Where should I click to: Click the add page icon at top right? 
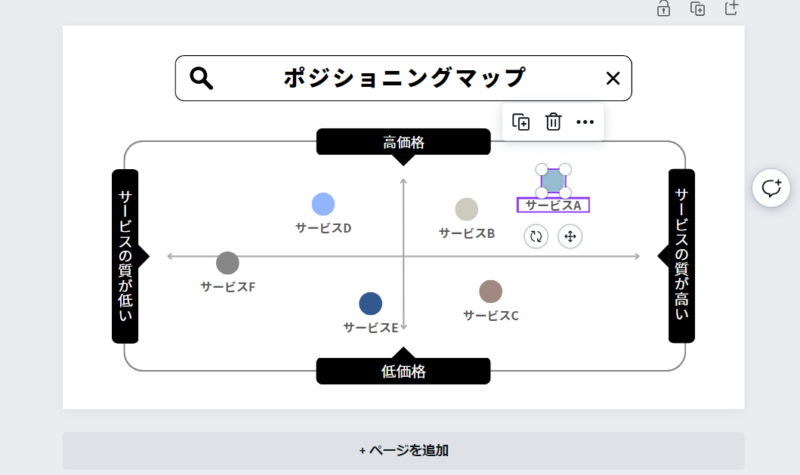(x=731, y=8)
